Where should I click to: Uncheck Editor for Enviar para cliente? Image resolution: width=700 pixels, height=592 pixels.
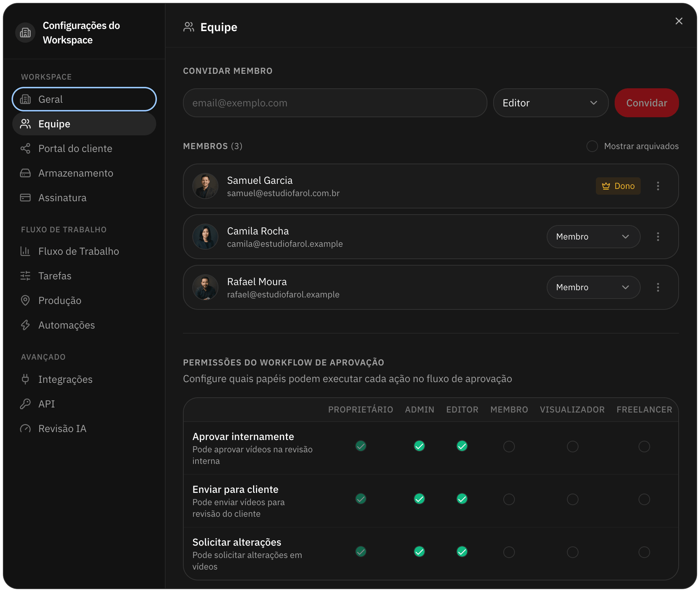pyautogui.click(x=462, y=499)
